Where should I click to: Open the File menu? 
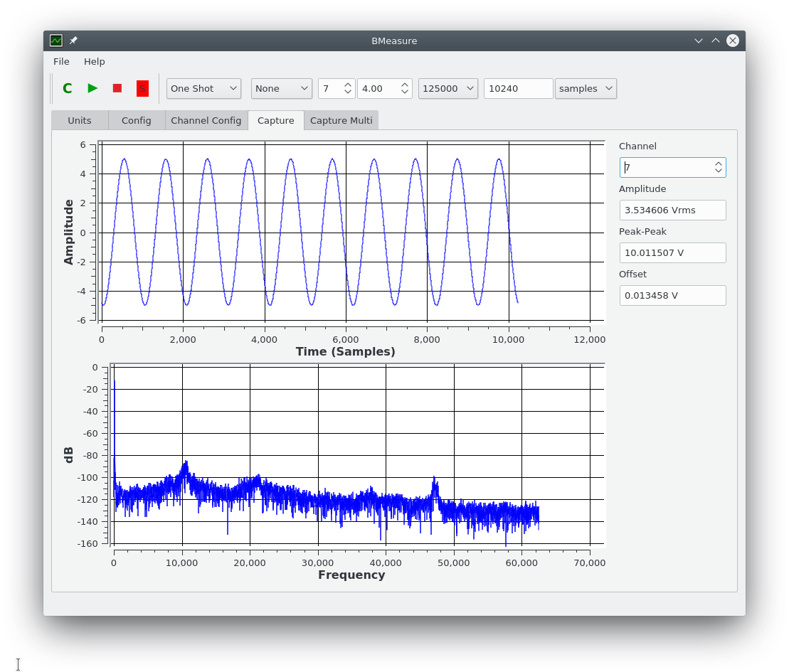tap(61, 62)
